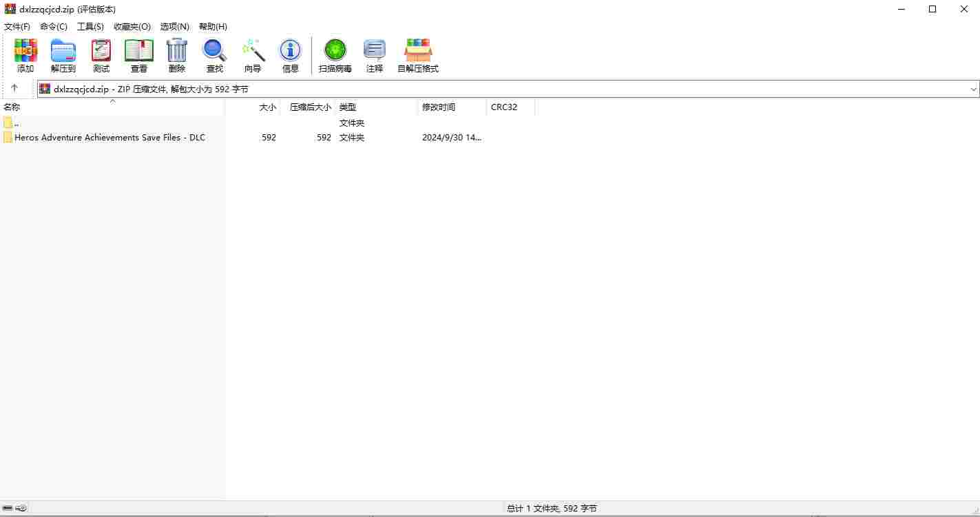Open the 收藏夹(O) menu

[x=132, y=26]
